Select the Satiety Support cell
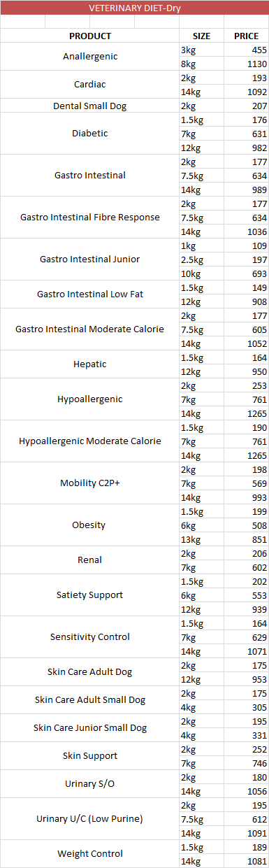The image size is (269, 868). [x=89, y=595]
